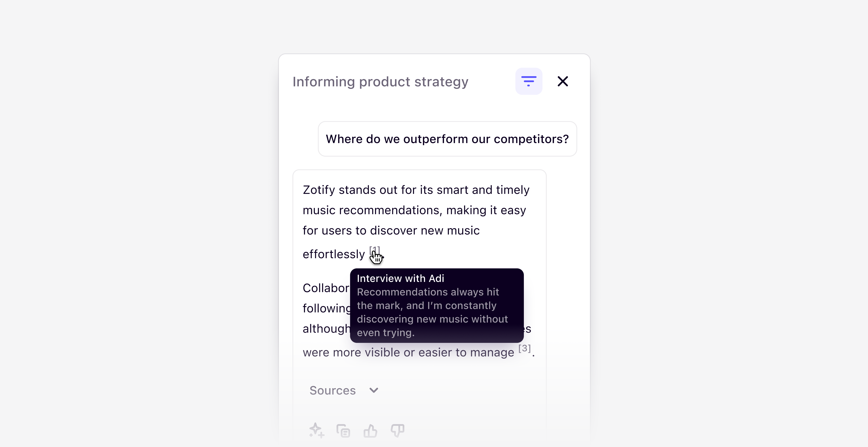Viewport: 868px width, 447px height.
Task: Toggle the filter control in the panel header
Action: pyautogui.click(x=529, y=81)
